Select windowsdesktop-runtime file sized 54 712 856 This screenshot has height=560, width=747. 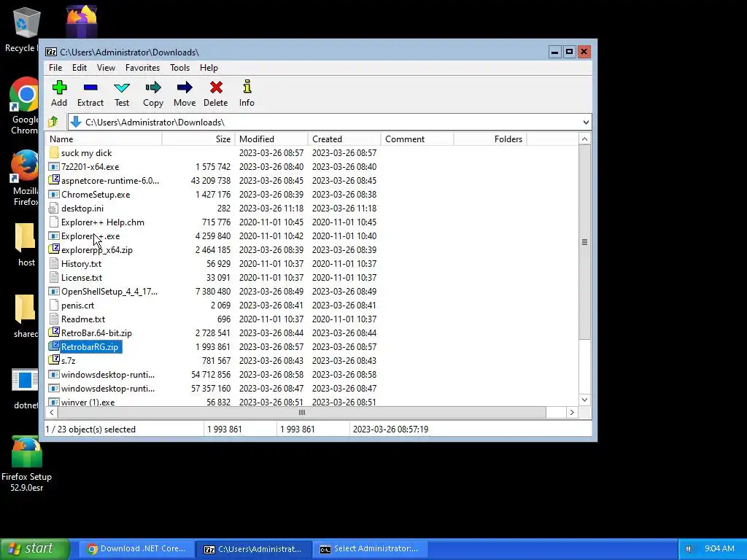(108, 374)
